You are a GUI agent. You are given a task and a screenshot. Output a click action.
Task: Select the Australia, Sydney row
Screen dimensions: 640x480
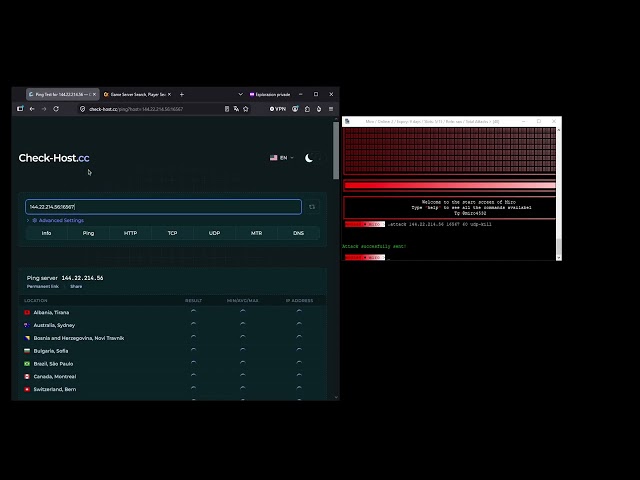point(172,325)
